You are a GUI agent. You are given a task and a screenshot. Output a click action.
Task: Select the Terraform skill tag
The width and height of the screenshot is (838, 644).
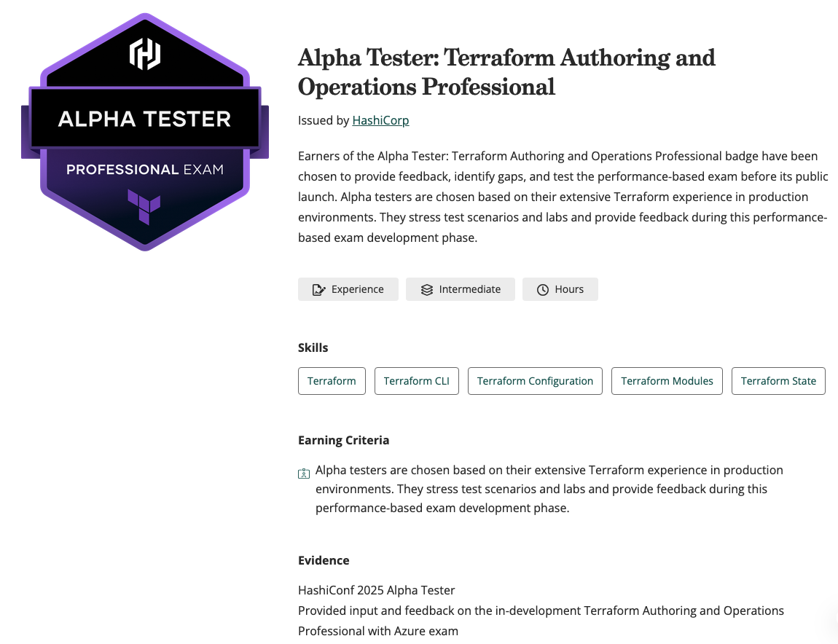[x=332, y=381]
